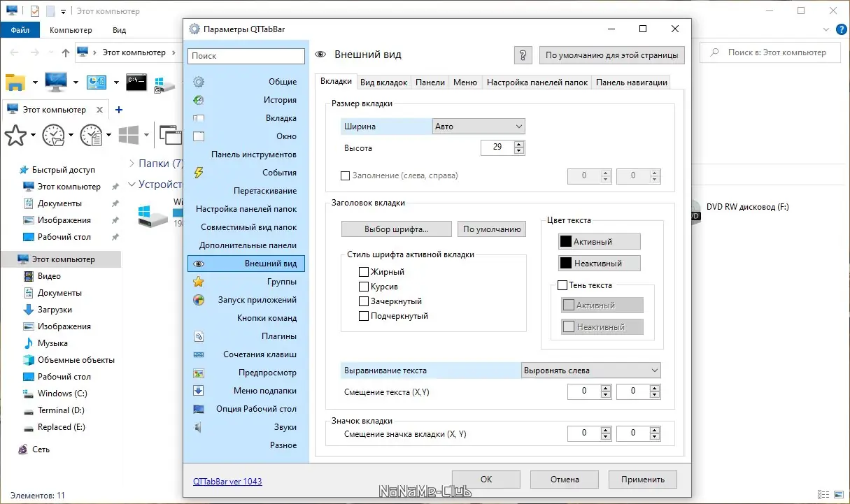Click По умолчанию button beside font chooser
This screenshot has width=850, height=504.
pyautogui.click(x=492, y=229)
